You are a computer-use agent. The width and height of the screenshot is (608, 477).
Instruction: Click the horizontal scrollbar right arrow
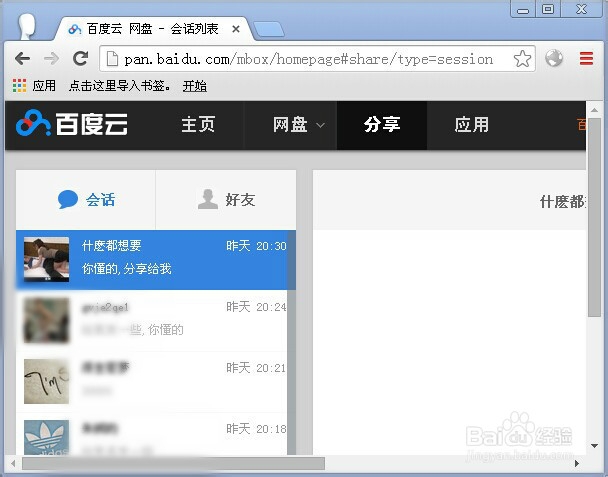(x=577, y=463)
